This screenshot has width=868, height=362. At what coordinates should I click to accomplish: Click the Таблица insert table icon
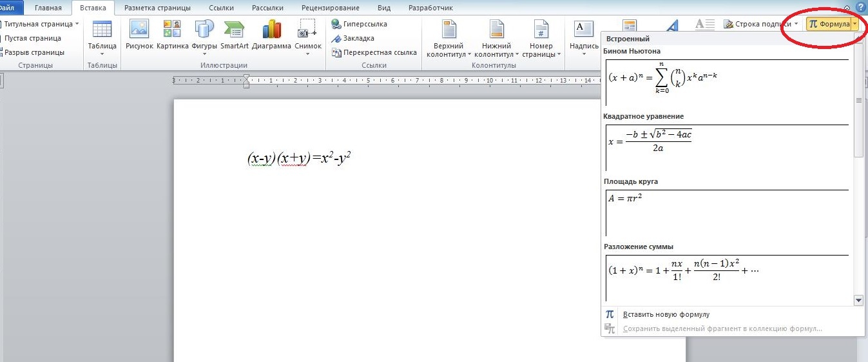click(x=102, y=30)
